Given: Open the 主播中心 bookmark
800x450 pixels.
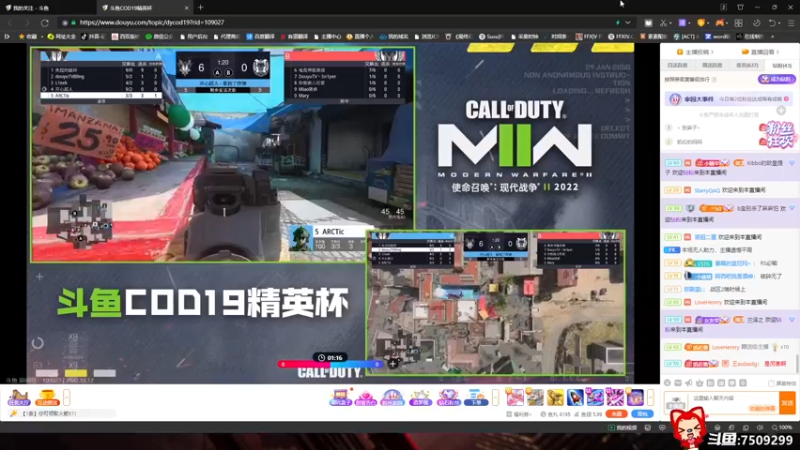Looking at the screenshot, I should 328,37.
